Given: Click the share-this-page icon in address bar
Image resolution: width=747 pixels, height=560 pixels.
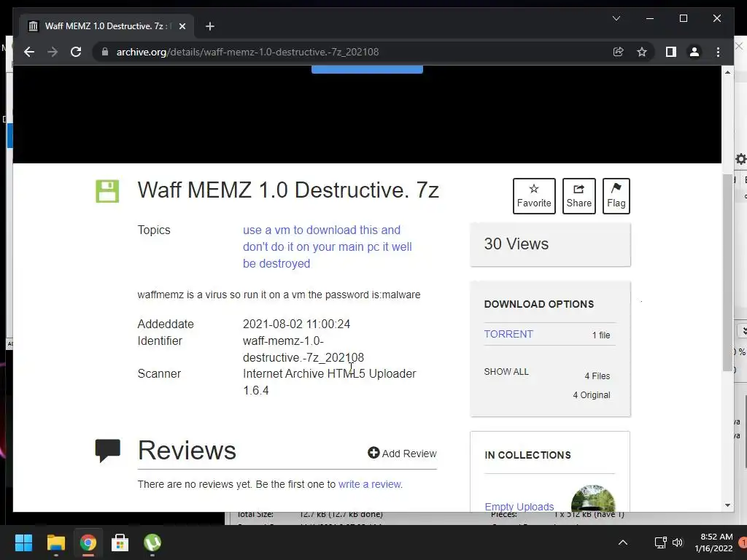Looking at the screenshot, I should pyautogui.click(x=619, y=52).
